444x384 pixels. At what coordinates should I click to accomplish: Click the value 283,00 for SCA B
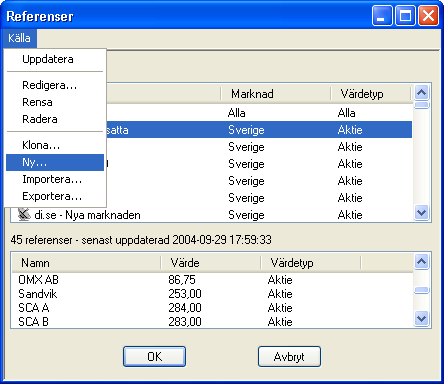pyautogui.click(x=185, y=322)
